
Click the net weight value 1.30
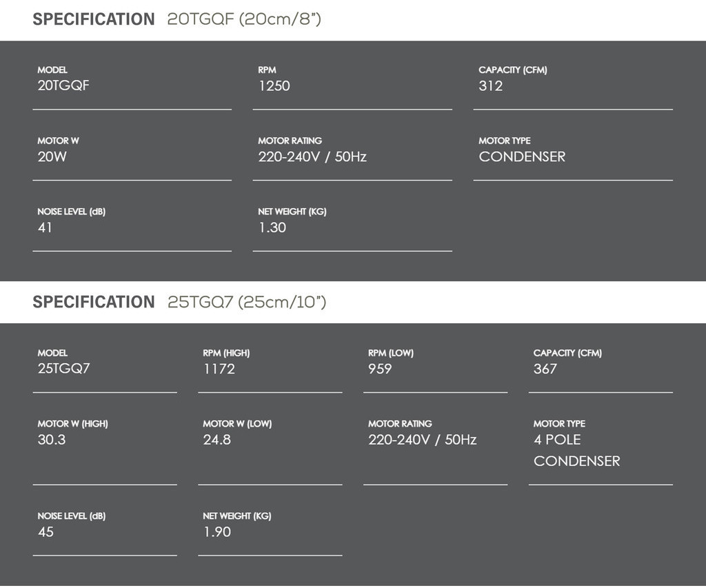point(272,227)
